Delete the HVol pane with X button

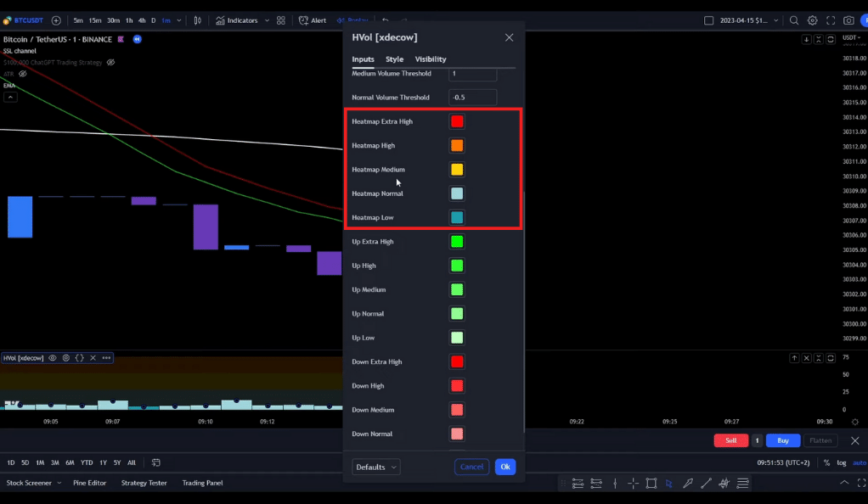pos(807,358)
